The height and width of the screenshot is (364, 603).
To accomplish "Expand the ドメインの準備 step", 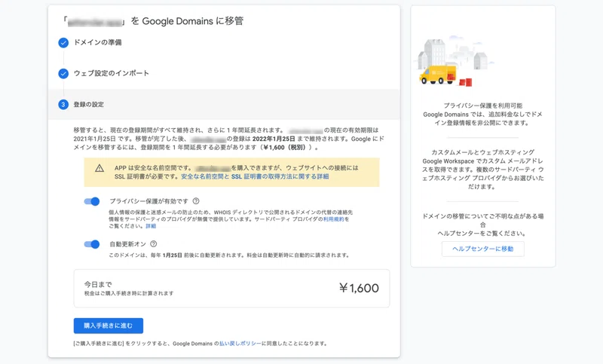I will click(98, 42).
